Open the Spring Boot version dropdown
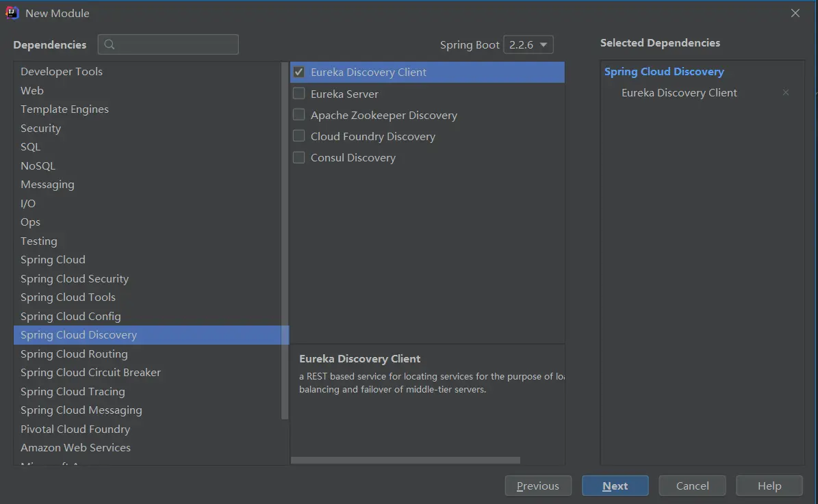Screen dimensions: 818x504 (x=528, y=45)
